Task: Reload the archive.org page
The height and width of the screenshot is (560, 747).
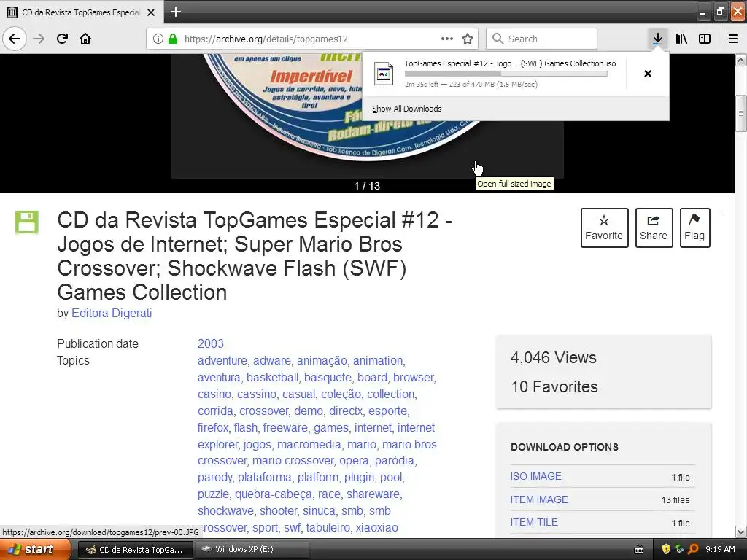Action: coord(62,39)
